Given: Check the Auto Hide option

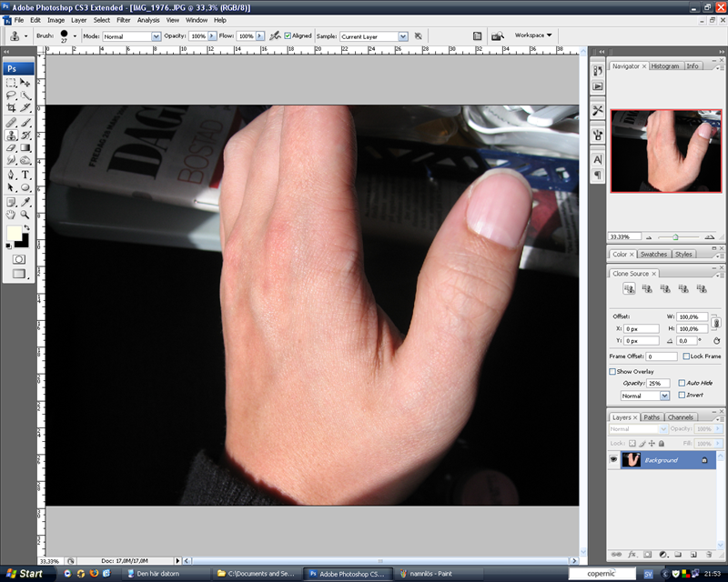Looking at the screenshot, I should (682, 383).
